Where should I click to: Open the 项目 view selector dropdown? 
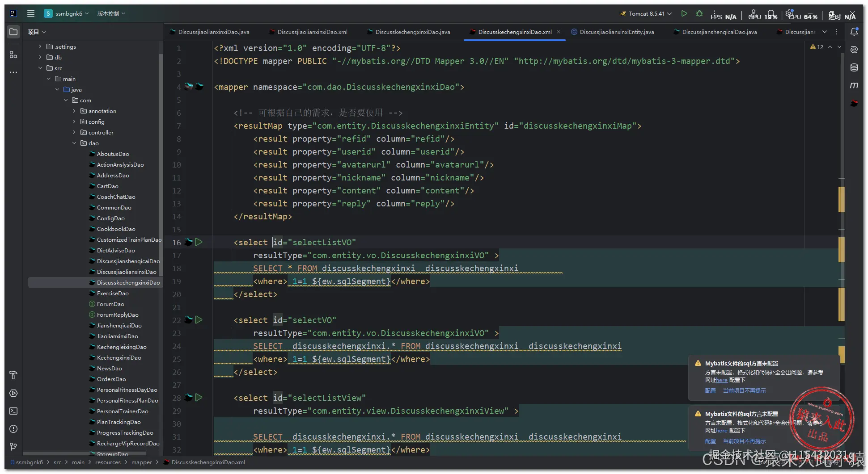[37, 32]
